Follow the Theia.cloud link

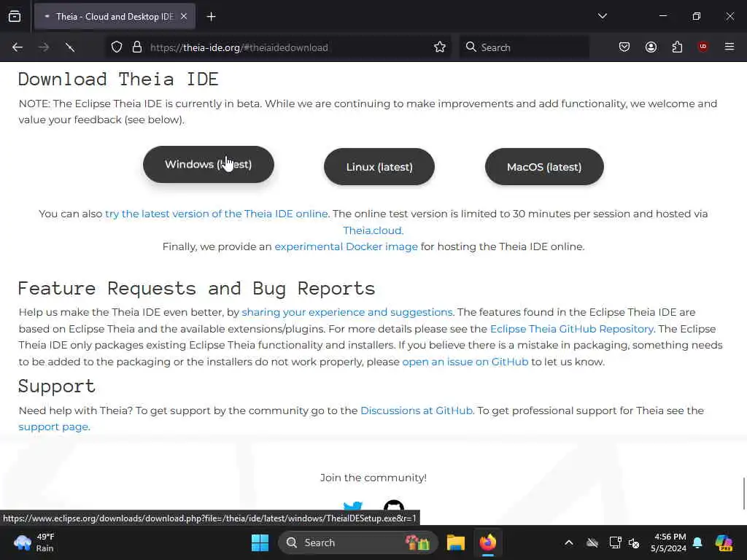point(373,230)
